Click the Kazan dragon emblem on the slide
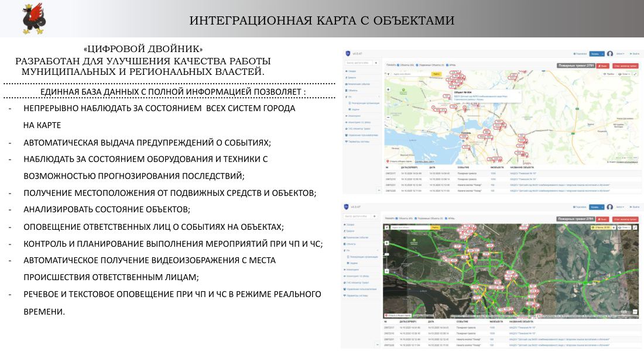The height and width of the screenshot is (362, 644). (x=34, y=19)
